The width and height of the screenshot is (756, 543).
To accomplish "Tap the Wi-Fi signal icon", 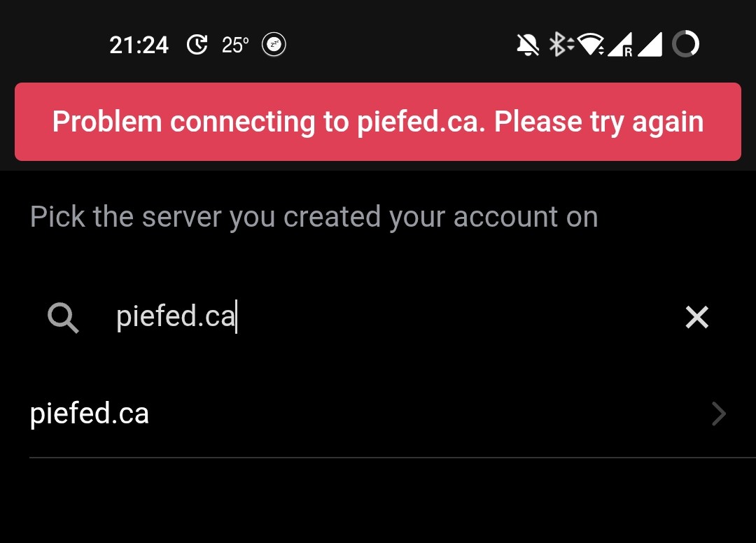I will pos(590,44).
